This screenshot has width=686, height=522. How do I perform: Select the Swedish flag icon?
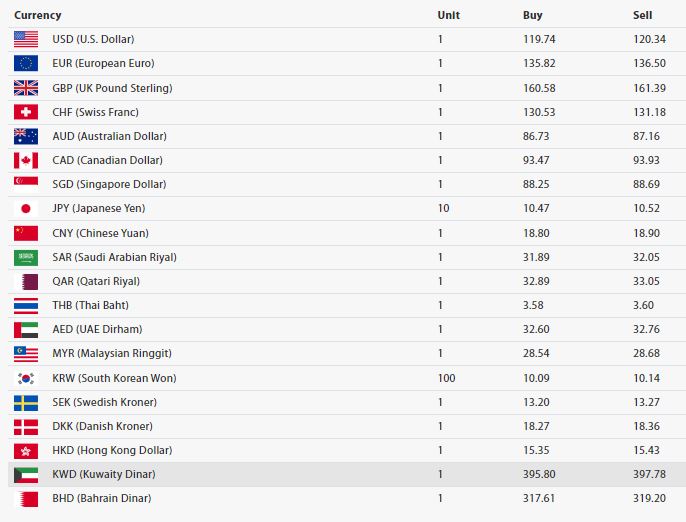pos(26,403)
